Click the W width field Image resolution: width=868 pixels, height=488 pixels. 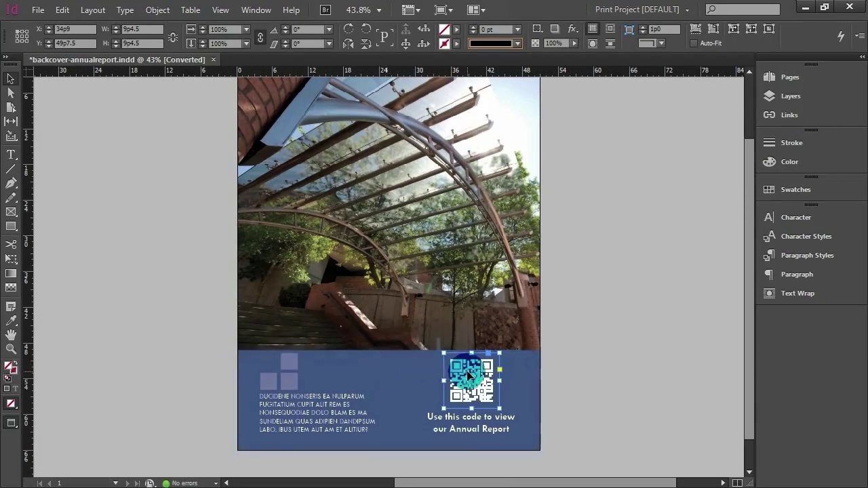142,30
